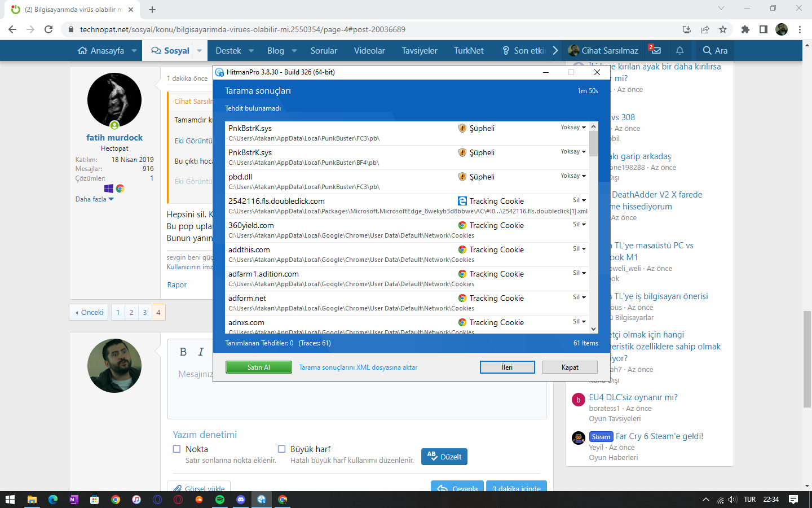
Task: Open the Chrome three-dot menu
Action: (x=800, y=29)
